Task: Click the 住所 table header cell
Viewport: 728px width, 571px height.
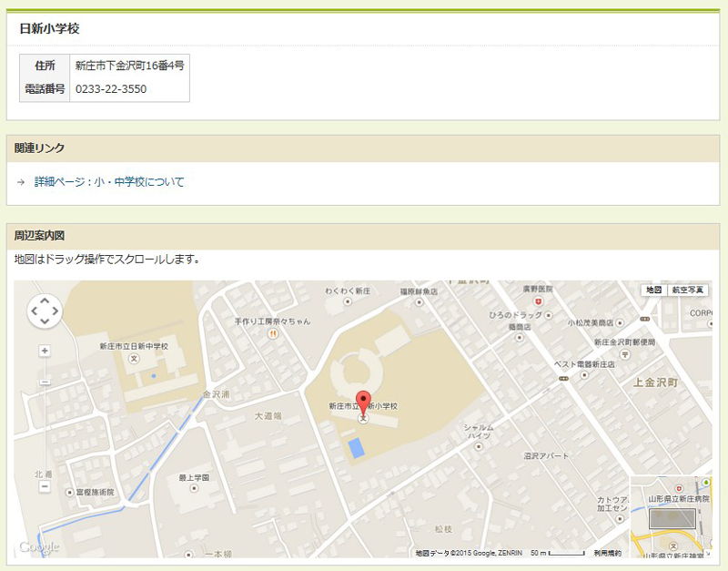Action: (x=45, y=66)
